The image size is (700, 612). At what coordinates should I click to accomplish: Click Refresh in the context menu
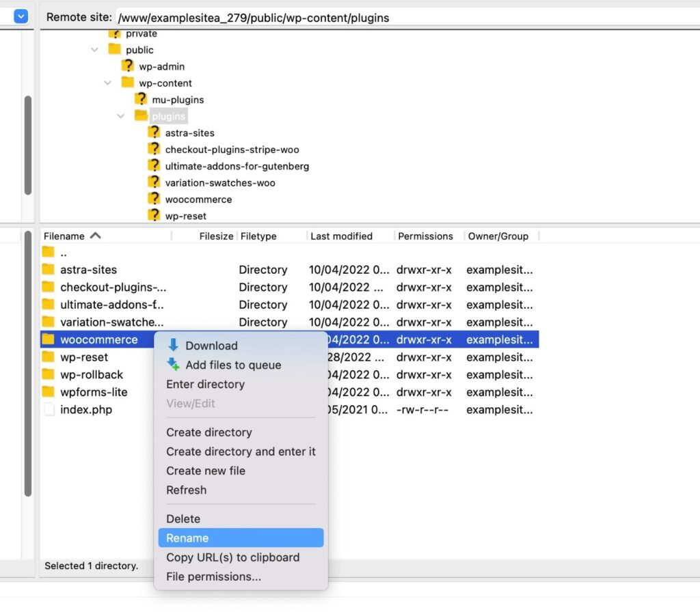coord(187,490)
